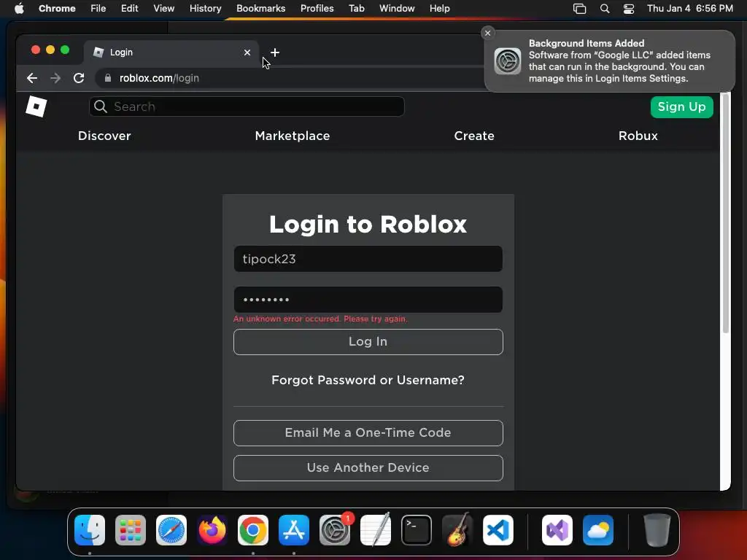Screen dimensions: 747x560
Task: Open the Create page
Action: 474,136
